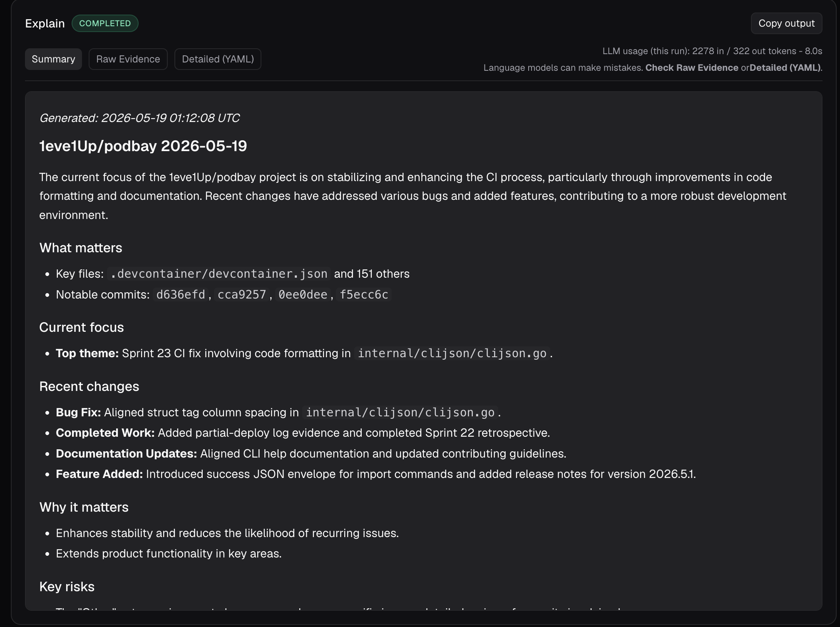
Task: Click the 'Key risks' heading
Action: [67, 587]
